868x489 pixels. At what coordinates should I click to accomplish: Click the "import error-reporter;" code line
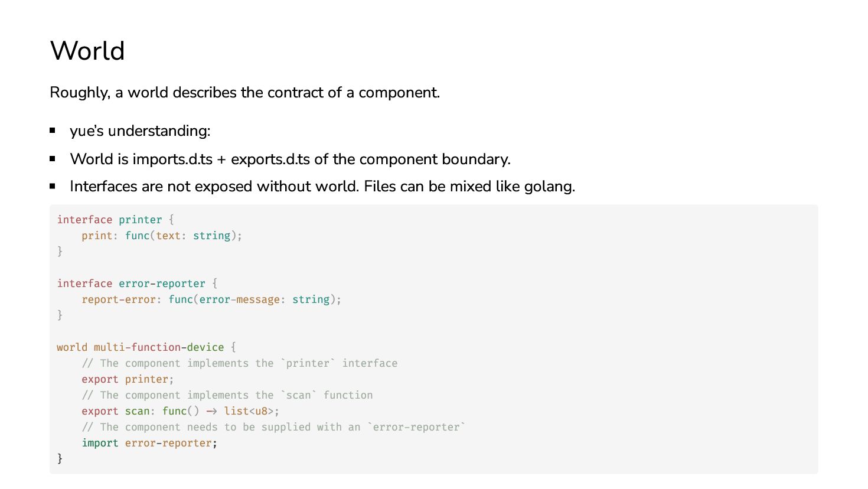[x=149, y=443]
